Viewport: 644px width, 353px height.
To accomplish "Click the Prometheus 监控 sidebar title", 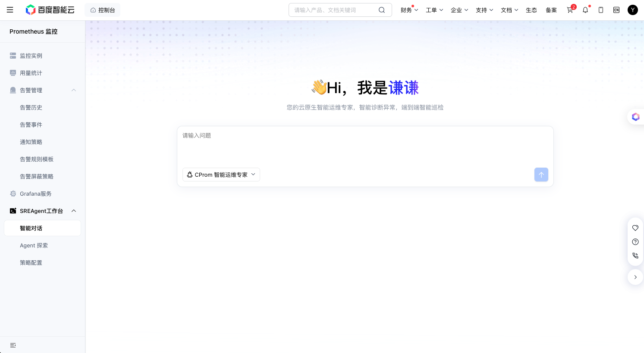I will point(34,31).
